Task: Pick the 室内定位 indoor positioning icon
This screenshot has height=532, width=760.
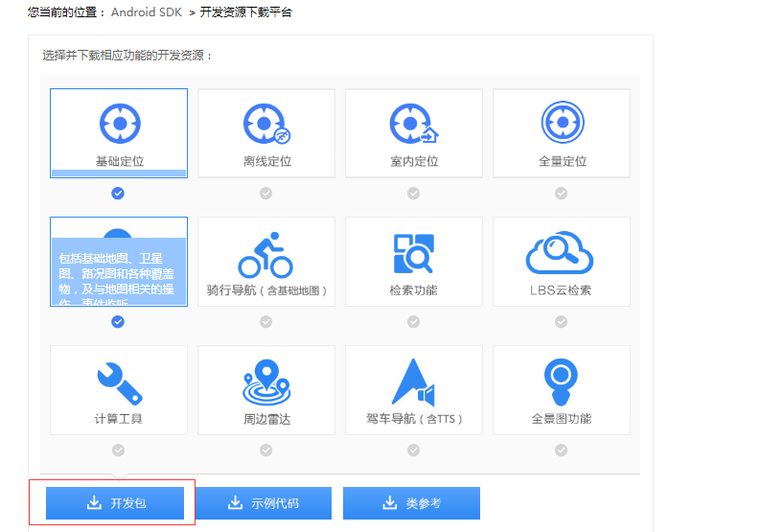Action: tap(414, 124)
